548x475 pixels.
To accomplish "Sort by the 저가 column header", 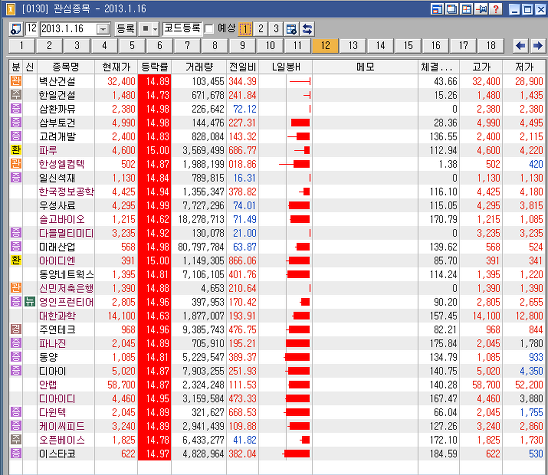I will click(x=524, y=67).
